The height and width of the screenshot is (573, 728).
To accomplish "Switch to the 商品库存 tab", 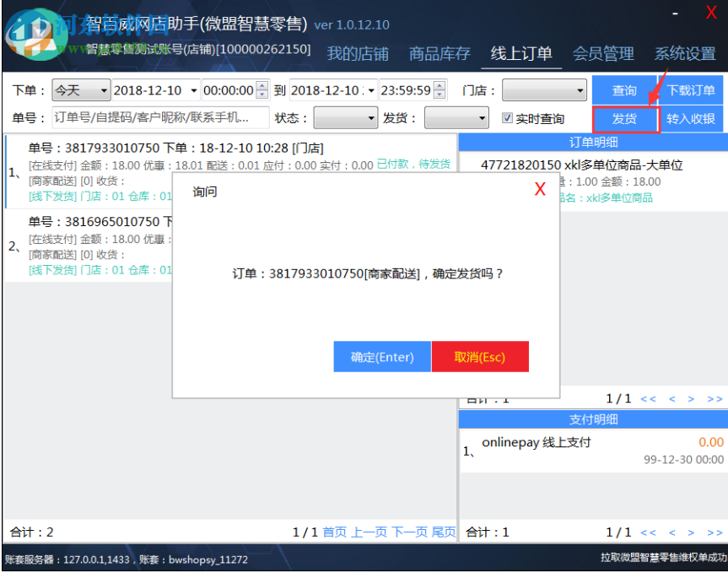I will tap(439, 52).
